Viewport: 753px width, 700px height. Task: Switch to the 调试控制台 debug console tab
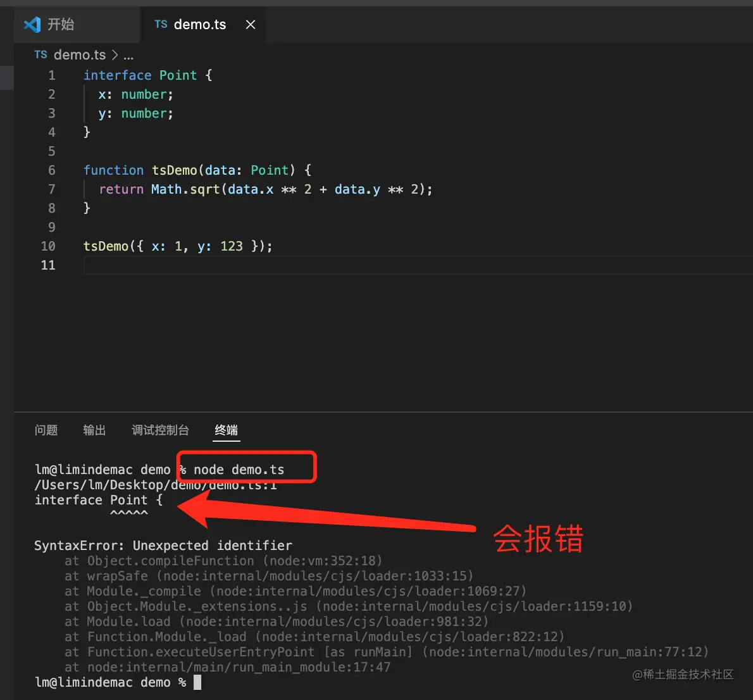pos(160,430)
